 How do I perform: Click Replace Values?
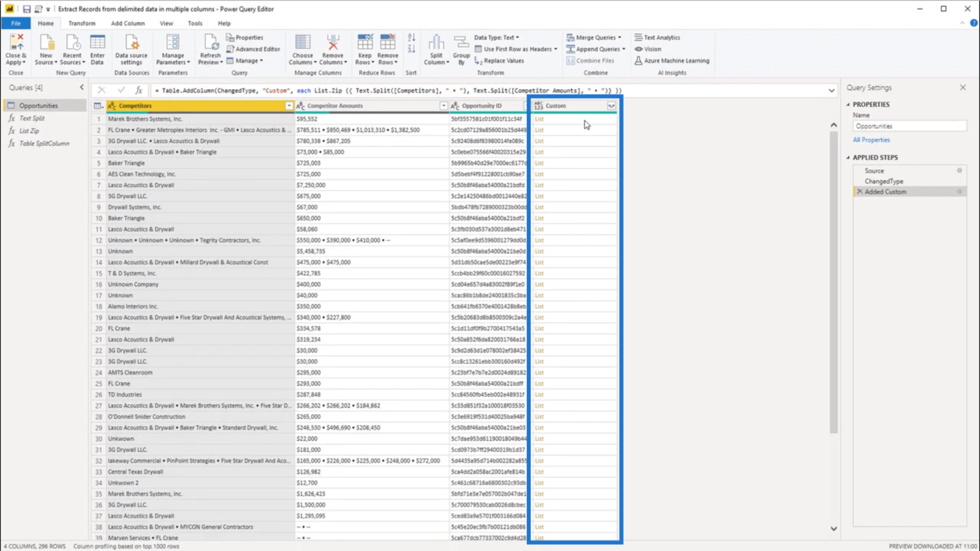499,61
